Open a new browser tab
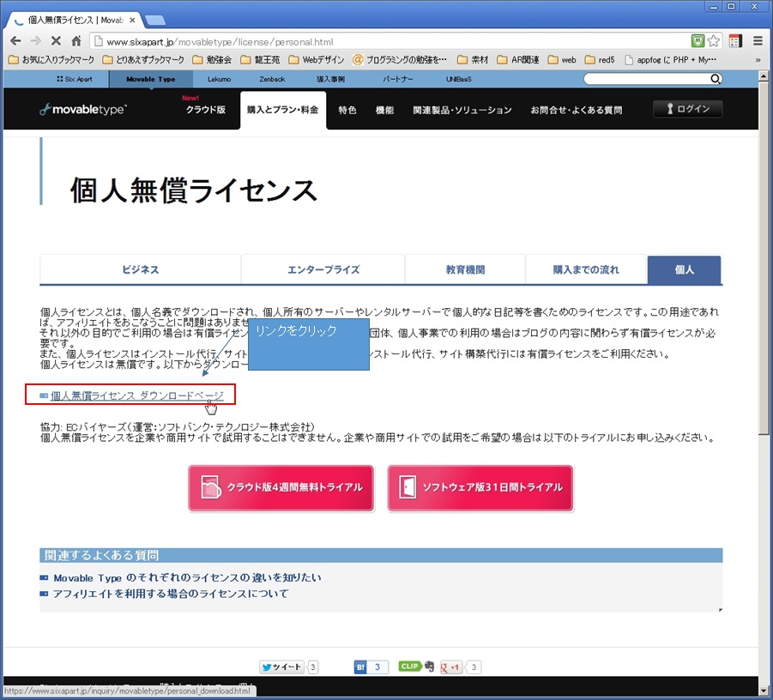The height and width of the screenshot is (700, 773). (x=154, y=21)
